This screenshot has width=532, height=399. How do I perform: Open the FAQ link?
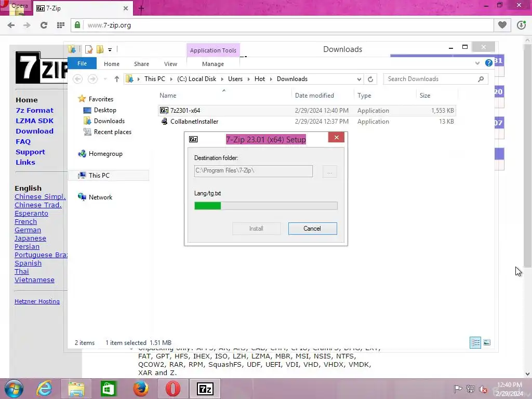(x=23, y=141)
